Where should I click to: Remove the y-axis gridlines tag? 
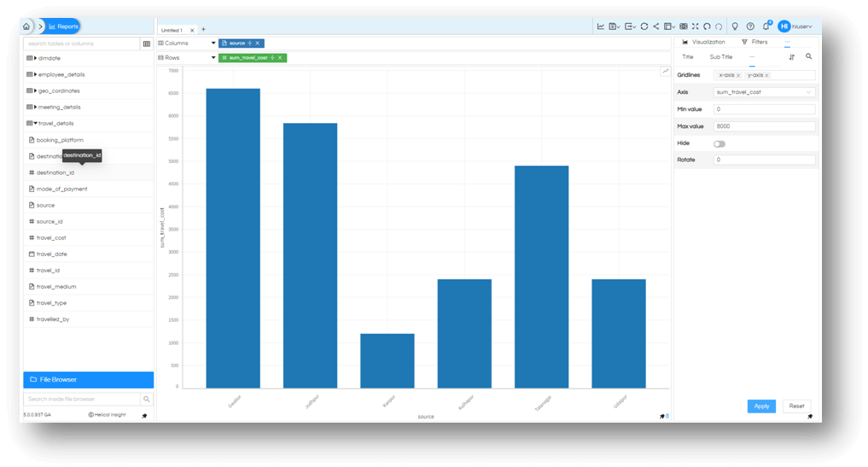coord(766,75)
